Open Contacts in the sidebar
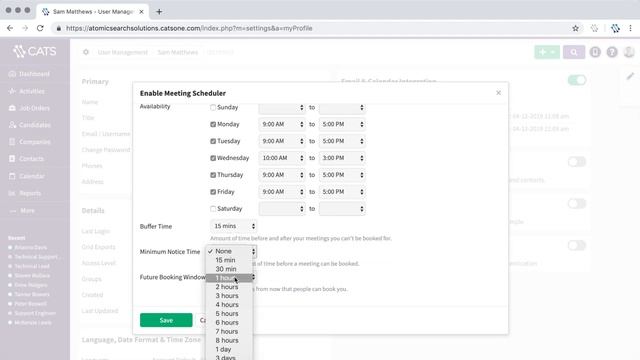 26,158
